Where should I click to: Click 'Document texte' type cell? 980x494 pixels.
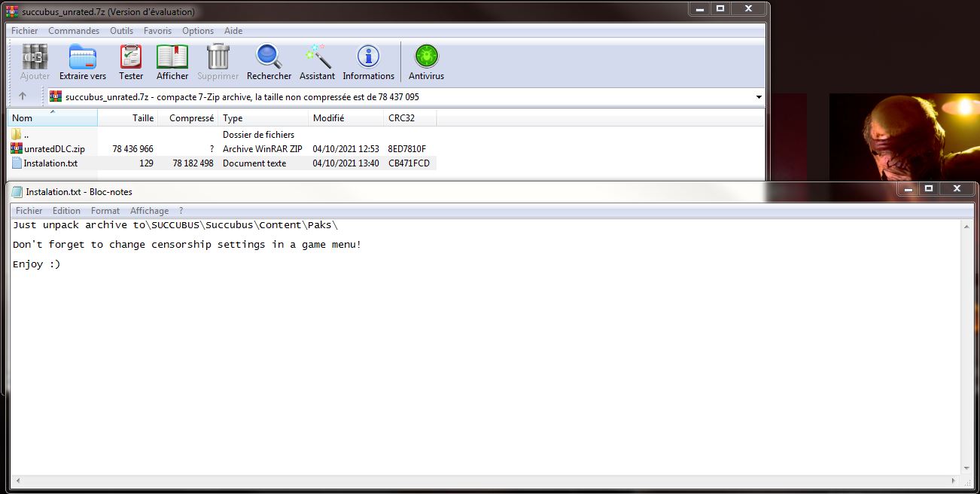pyautogui.click(x=254, y=163)
